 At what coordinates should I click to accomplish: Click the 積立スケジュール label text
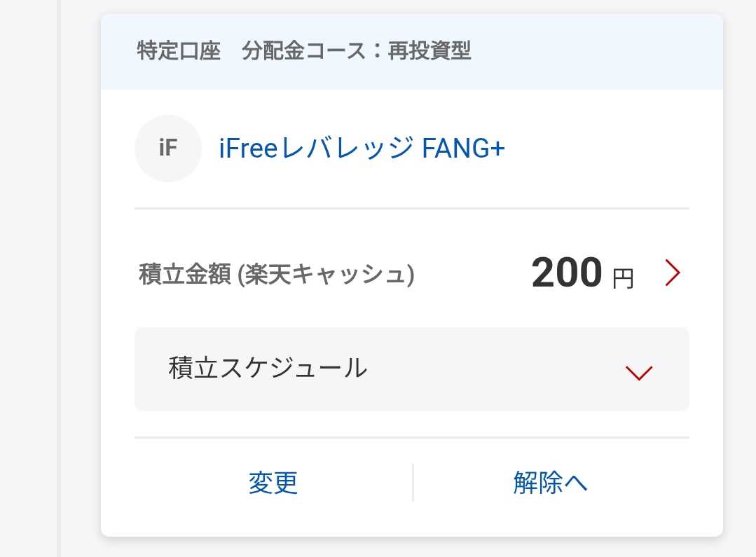tap(268, 369)
